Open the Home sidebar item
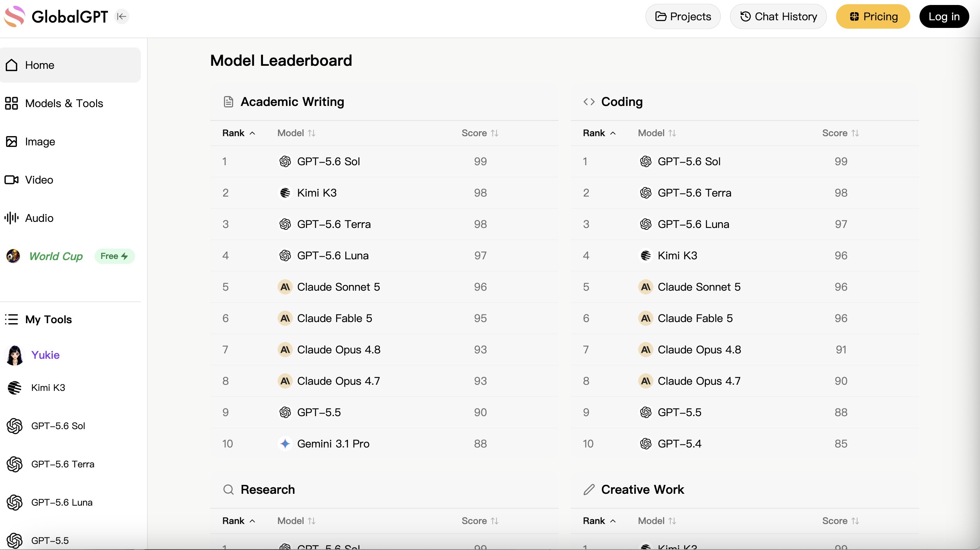This screenshot has height=550, width=980. point(70,65)
